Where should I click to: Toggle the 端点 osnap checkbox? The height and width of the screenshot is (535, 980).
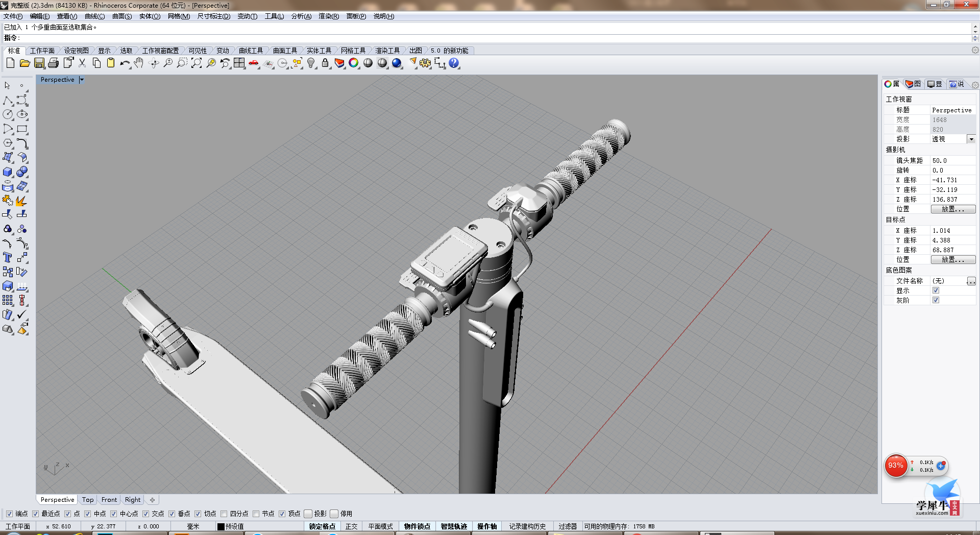[x=9, y=514]
